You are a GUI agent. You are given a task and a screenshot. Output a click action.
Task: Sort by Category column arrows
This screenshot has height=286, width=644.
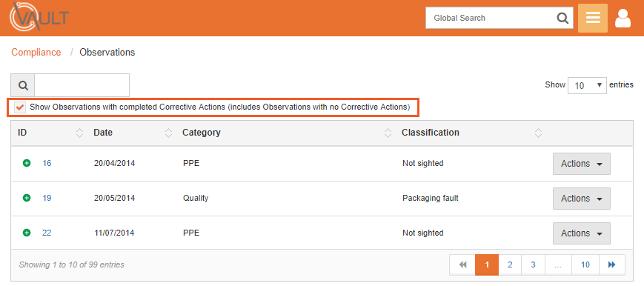[x=388, y=133]
